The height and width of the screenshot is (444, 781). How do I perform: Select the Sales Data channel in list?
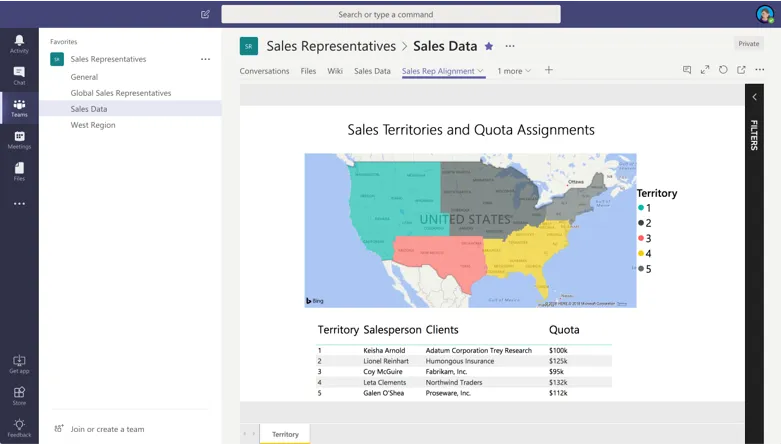click(130, 109)
